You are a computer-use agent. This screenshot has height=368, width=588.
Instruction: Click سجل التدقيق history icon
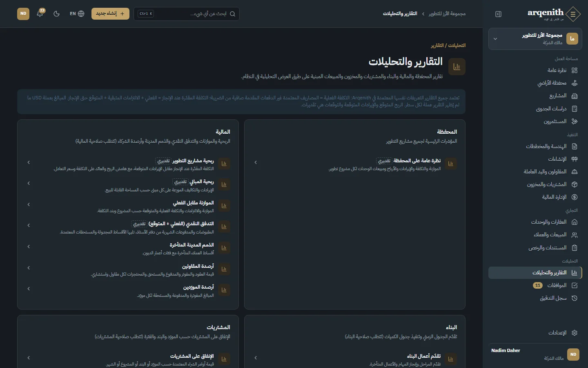[x=575, y=298]
